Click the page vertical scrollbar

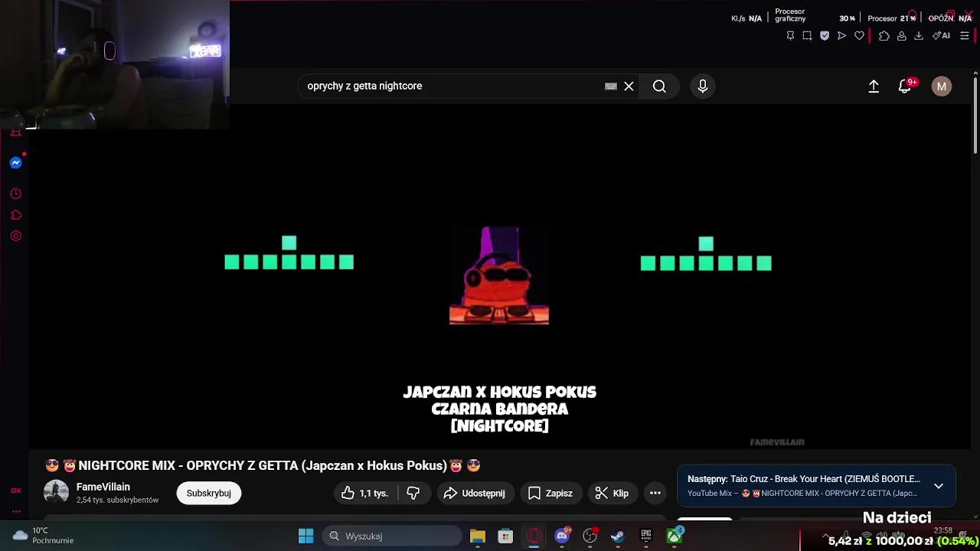tap(975, 115)
